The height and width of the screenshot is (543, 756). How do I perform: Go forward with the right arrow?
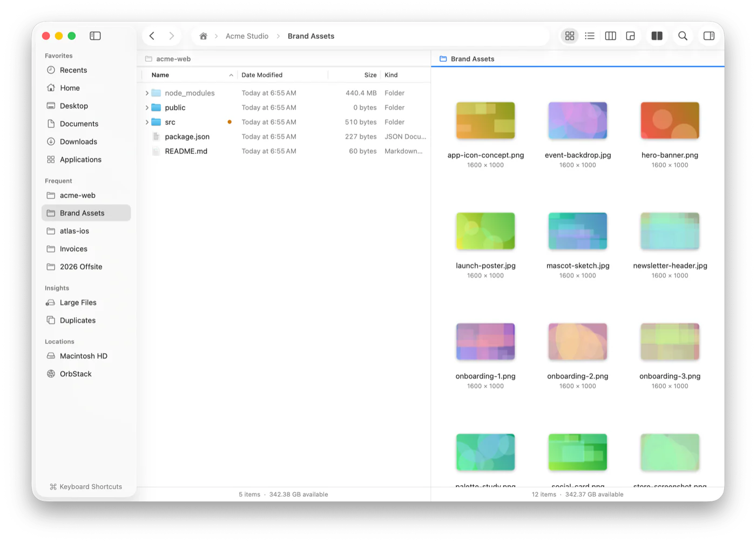pos(171,36)
